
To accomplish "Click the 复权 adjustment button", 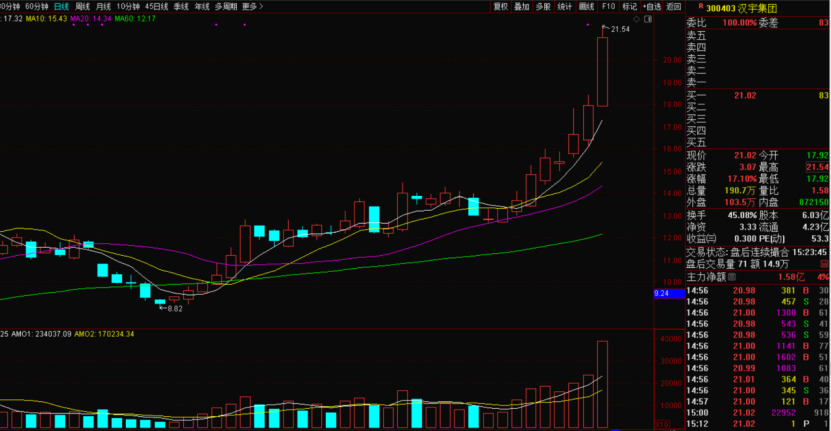I will pos(501,6).
